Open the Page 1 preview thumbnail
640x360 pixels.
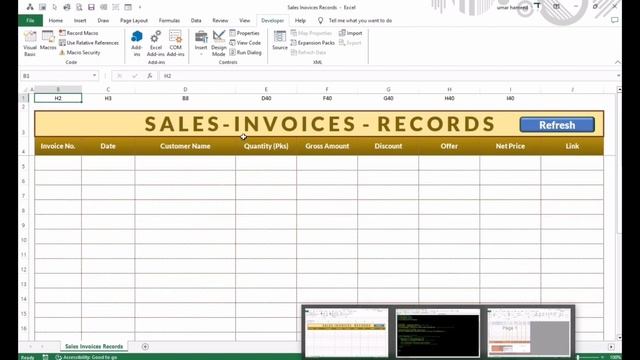click(529, 333)
